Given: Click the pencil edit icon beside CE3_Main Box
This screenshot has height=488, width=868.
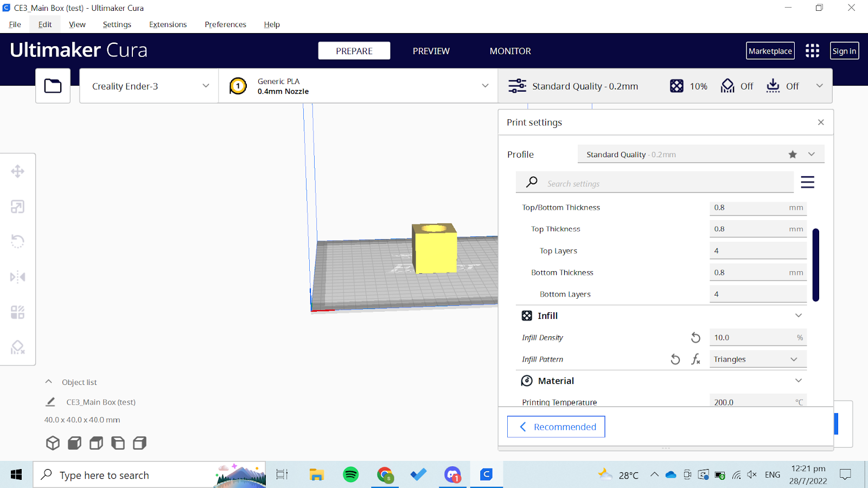Looking at the screenshot, I should click(50, 402).
